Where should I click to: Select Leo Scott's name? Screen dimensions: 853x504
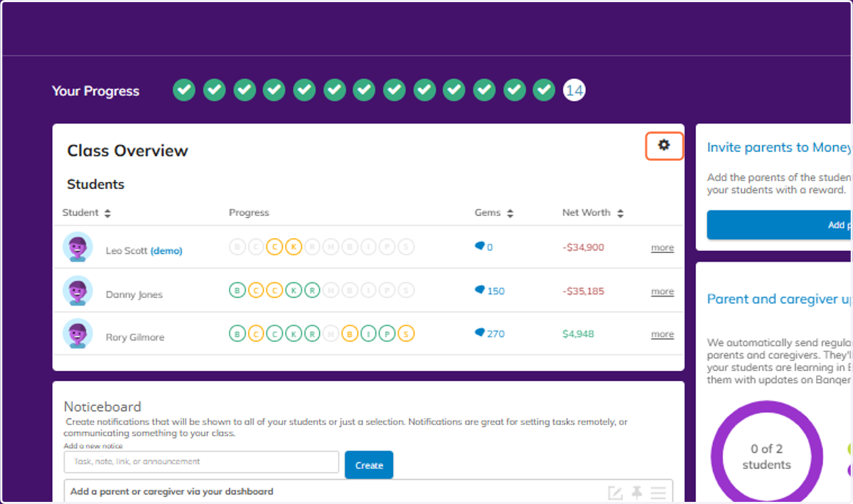(x=127, y=250)
